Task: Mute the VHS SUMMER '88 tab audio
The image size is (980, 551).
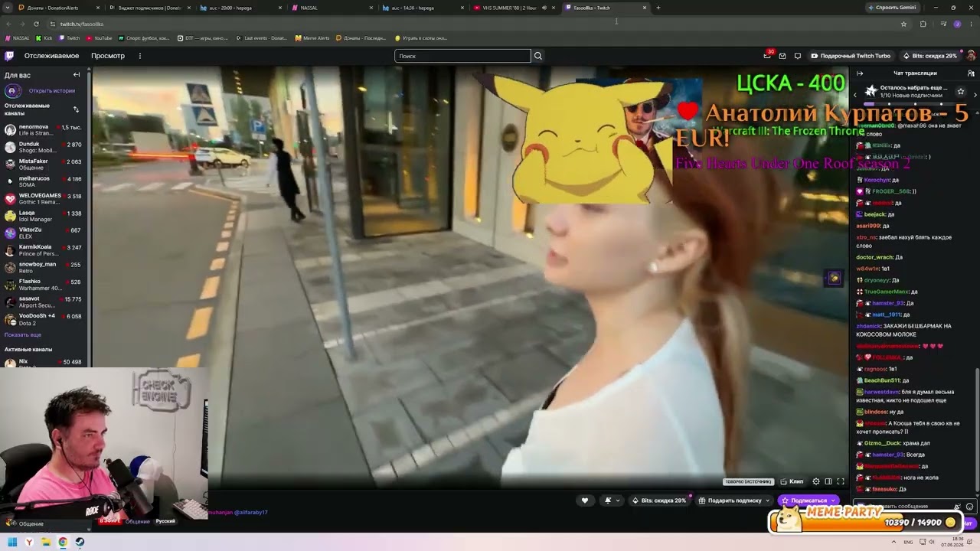Action: [x=544, y=8]
